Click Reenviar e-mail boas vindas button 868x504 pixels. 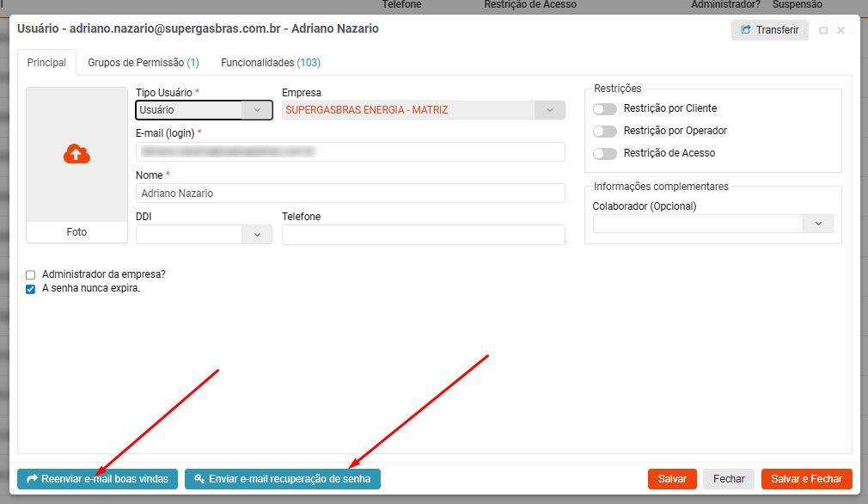(98, 479)
